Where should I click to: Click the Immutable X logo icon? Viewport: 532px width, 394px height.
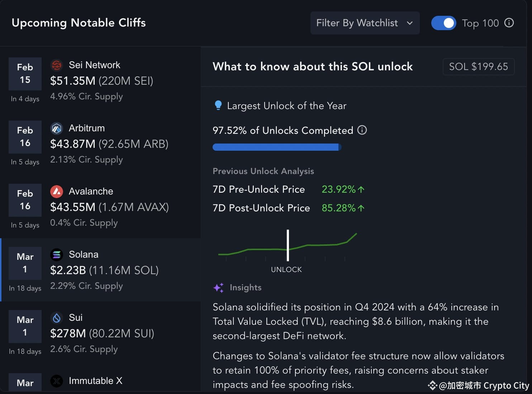point(57,381)
